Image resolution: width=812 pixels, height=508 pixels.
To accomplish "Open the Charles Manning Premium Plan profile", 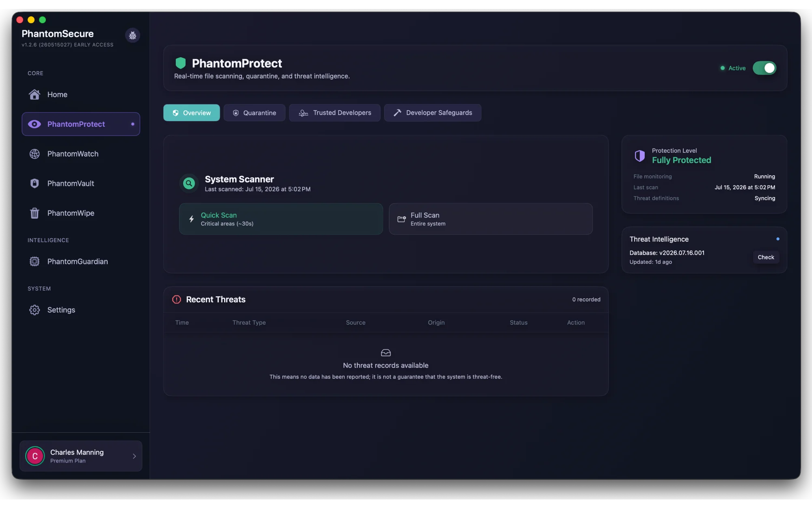I will tap(81, 456).
